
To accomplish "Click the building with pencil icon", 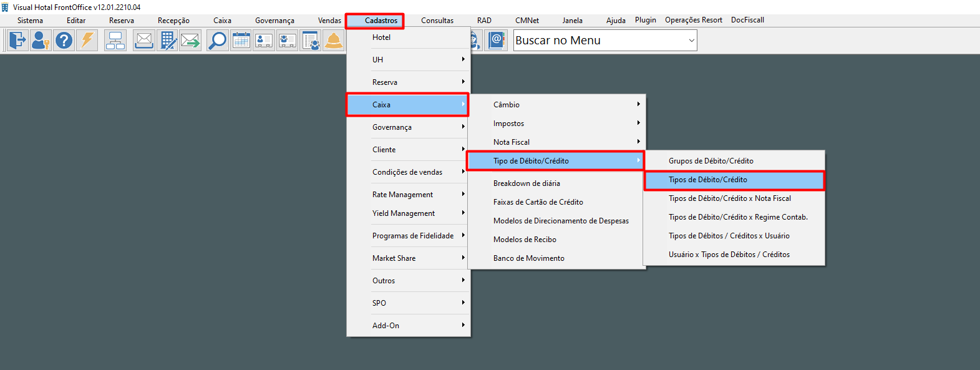I will coord(167,41).
